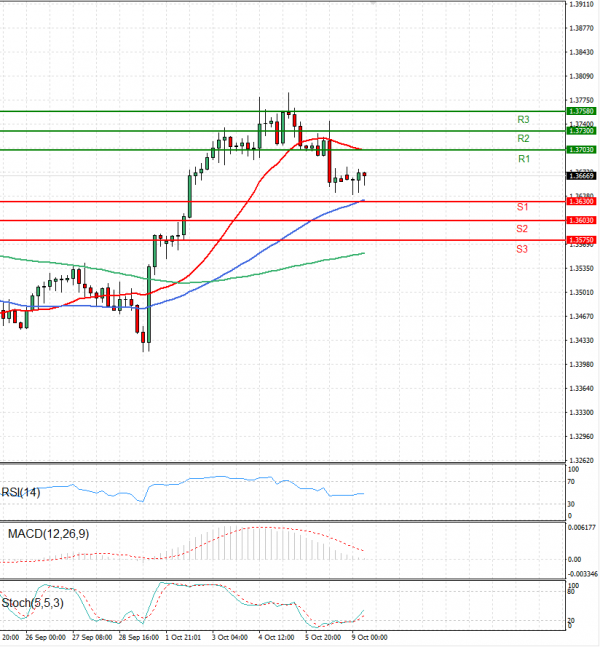
Task: Click the MACD(12,26,9) indicator label
Action: coord(48,534)
